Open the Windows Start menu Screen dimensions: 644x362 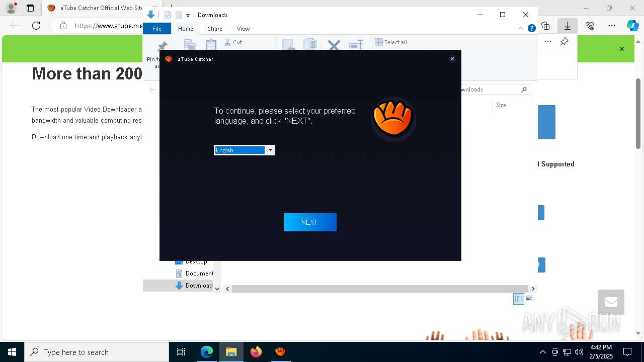coord(12,352)
